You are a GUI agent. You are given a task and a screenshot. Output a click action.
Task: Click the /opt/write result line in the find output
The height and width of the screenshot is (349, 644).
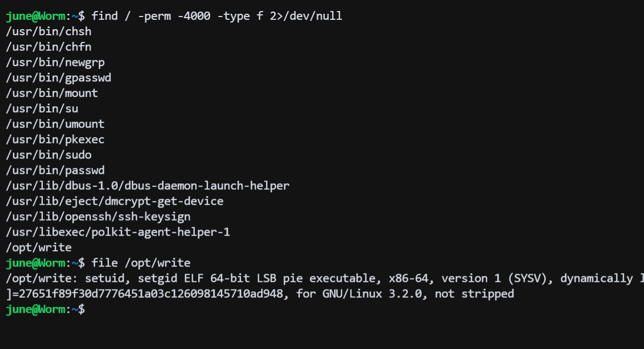click(x=39, y=247)
